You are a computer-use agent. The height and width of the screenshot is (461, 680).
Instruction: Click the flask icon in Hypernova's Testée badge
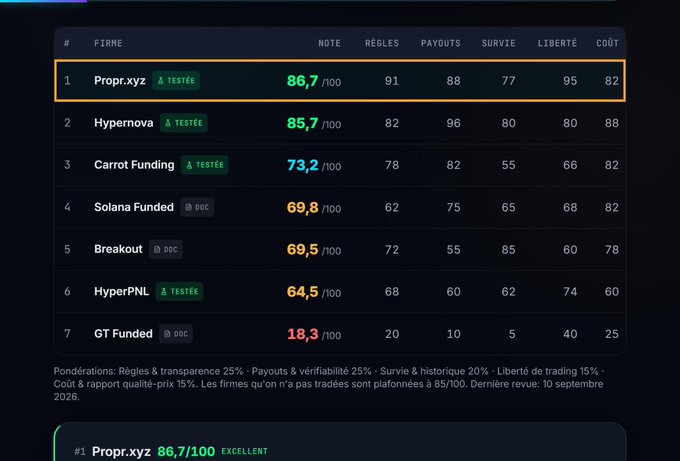(168, 123)
